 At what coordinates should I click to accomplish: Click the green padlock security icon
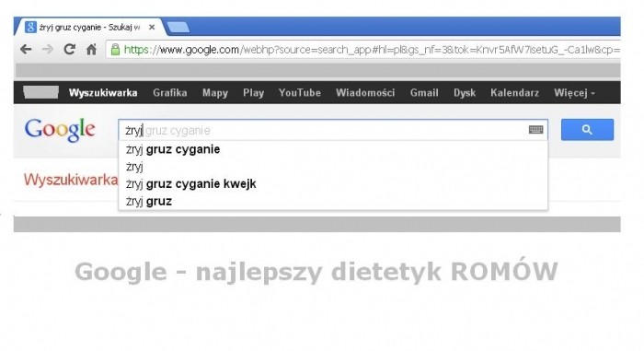115,50
